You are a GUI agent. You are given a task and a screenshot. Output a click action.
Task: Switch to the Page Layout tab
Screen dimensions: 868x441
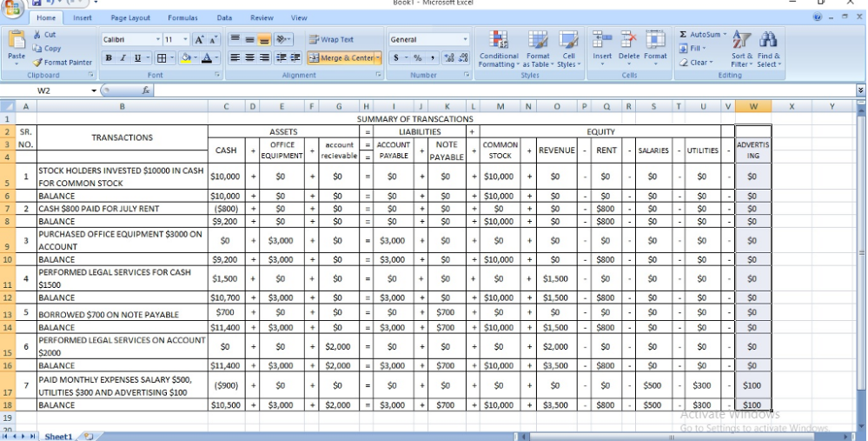[130, 17]
